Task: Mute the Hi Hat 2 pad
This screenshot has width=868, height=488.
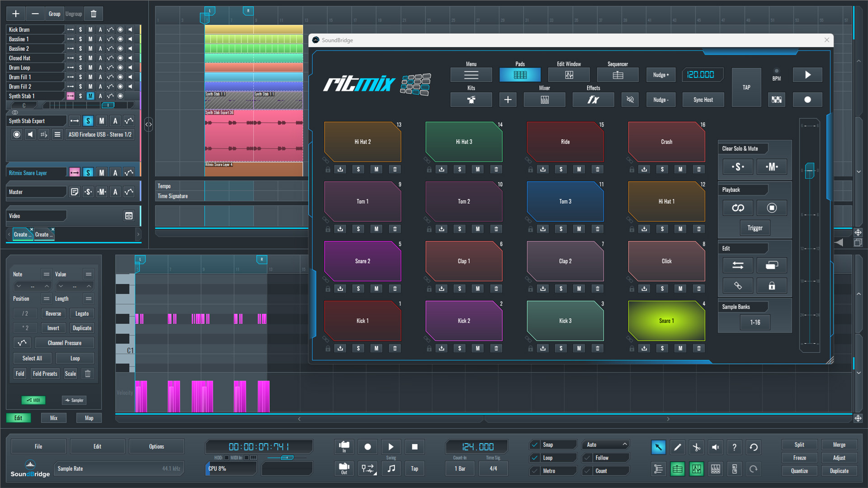Action: [x=376, y=169]
